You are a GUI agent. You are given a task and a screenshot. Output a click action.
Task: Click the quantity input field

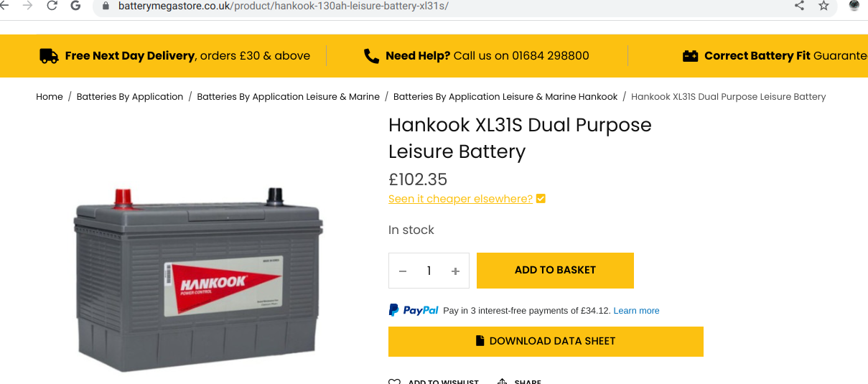429,271
